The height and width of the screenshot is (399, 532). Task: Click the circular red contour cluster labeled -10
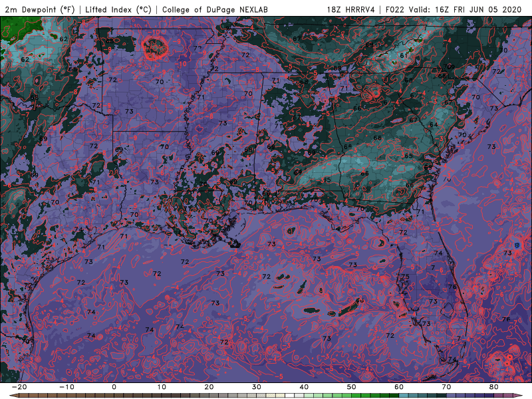click(155, 48)
